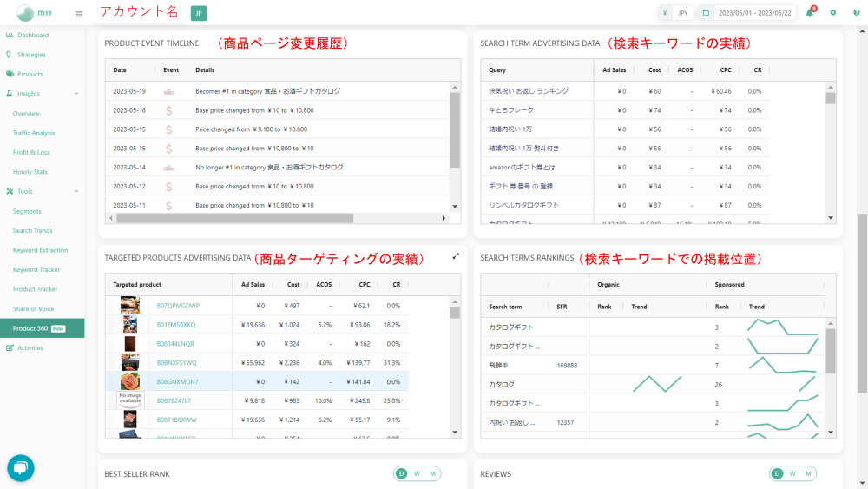Image resolution: width=868 pixels, height=489 pixels.
Task: Expand the Targeted Products panel to fullscreen
Action: 457,256
